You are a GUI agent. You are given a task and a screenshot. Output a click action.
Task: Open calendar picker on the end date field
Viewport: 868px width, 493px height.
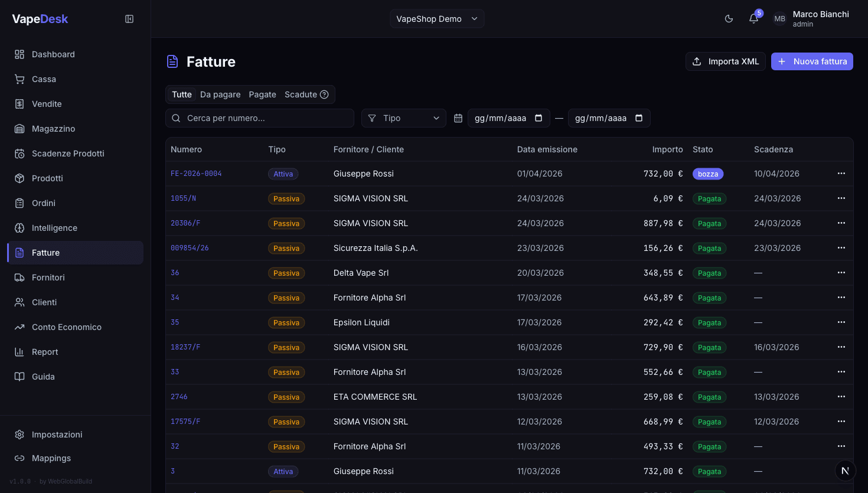[639, 118]
